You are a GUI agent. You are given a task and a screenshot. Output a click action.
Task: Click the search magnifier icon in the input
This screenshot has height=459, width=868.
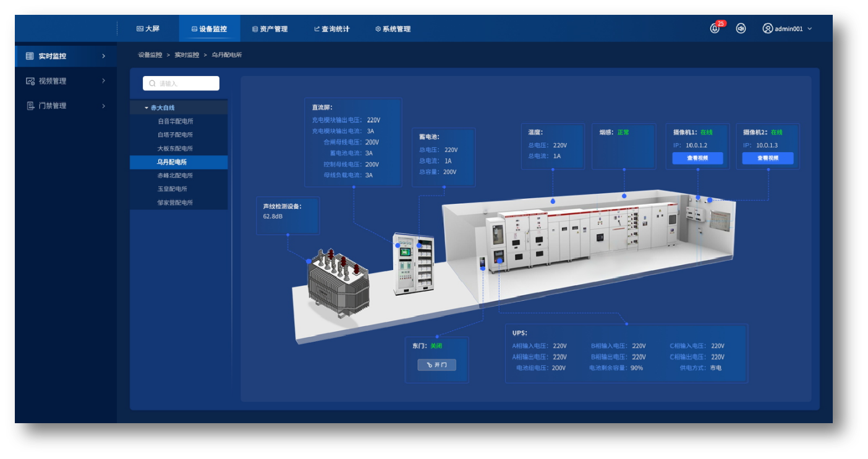coord(152,83)
